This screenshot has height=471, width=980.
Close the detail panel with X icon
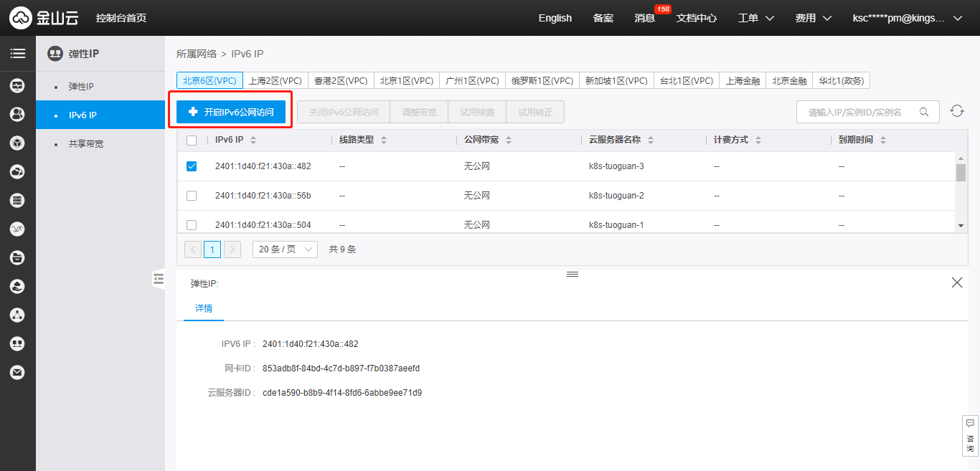(956, 282)
